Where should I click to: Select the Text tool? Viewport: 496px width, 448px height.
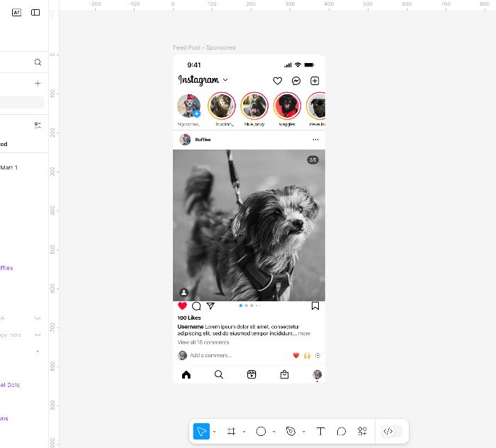320,431
